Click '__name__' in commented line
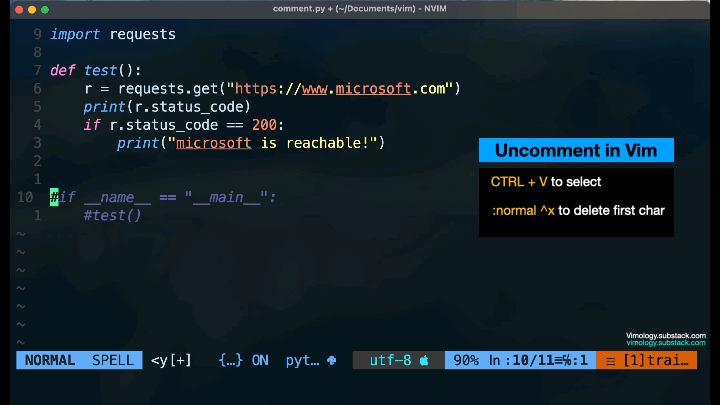Image resolution: width=720 pixels, height=405 pixels. click(117, 198)
